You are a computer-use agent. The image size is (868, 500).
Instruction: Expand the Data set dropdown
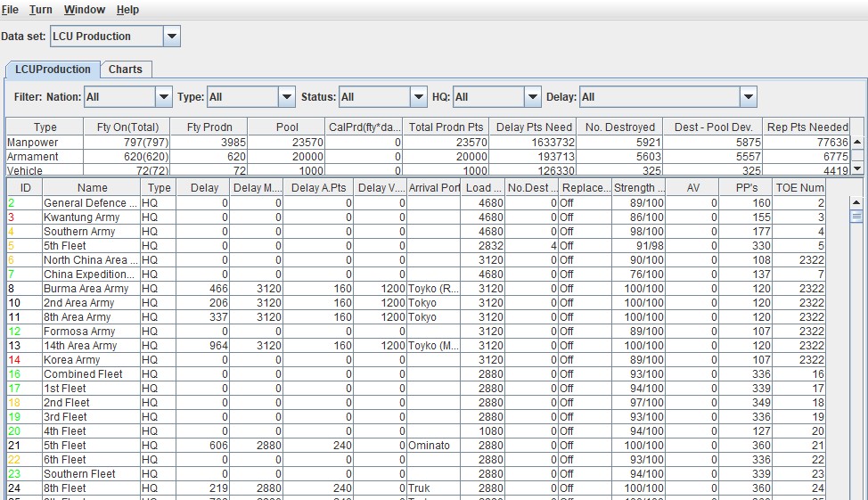tap(172, 37)
